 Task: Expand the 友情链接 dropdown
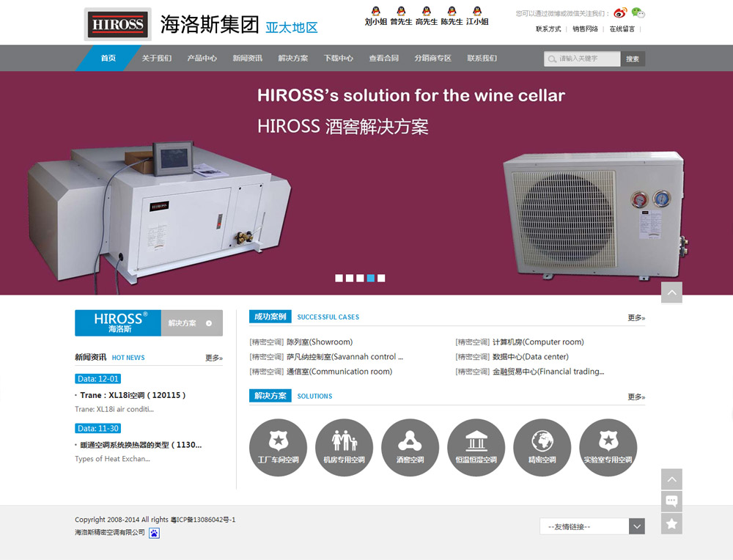click(592, 526)
